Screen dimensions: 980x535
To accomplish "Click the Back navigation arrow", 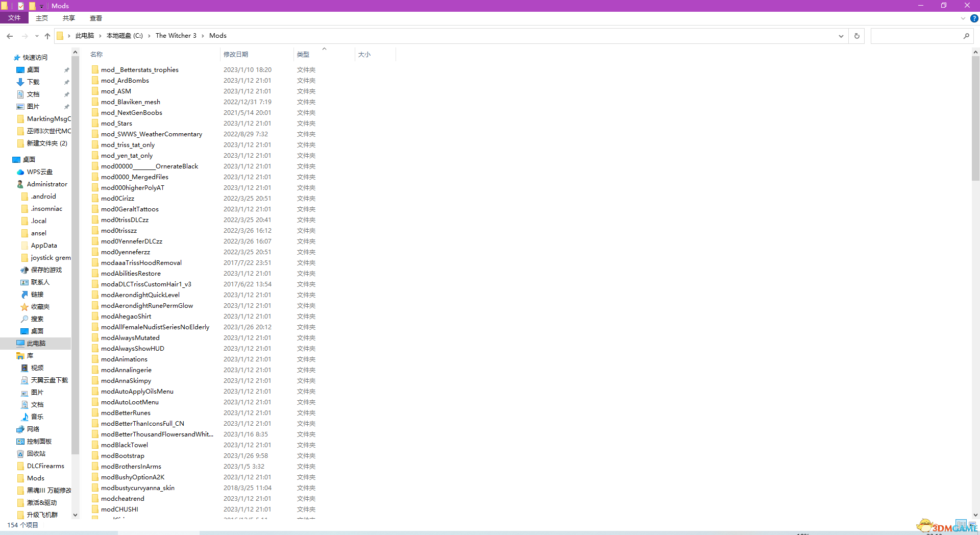I will (10, 36).
